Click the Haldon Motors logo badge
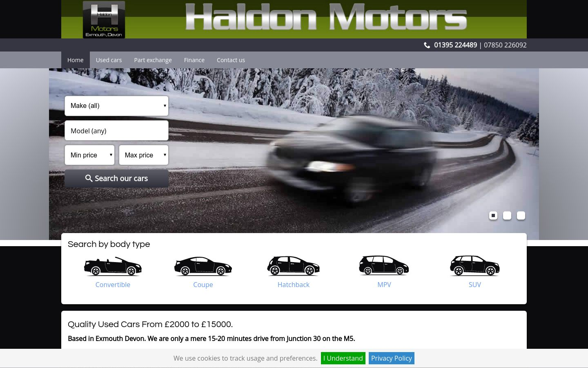The width and height of the screenshot is (588, 368). click(104, 20)
